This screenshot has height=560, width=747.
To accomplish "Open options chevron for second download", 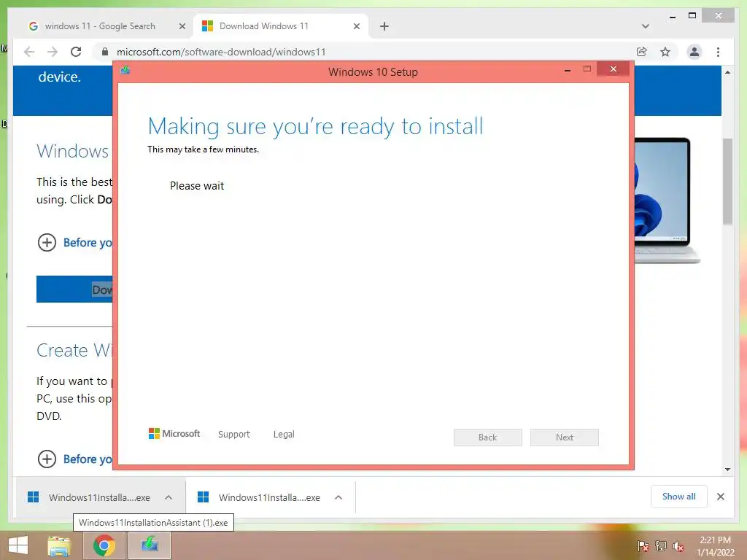I will [338, 497].
